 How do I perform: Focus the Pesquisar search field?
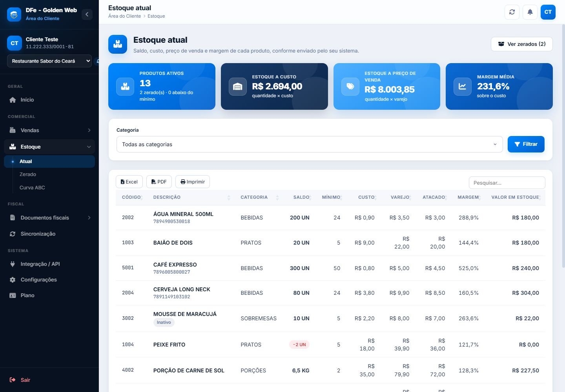[507, 183]
